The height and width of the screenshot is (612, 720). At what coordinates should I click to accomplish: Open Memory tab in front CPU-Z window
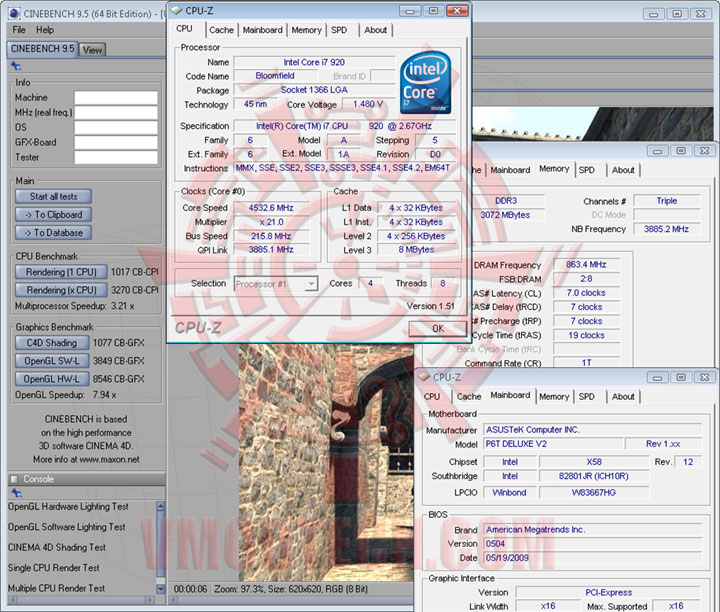click(x=306, y=30)
